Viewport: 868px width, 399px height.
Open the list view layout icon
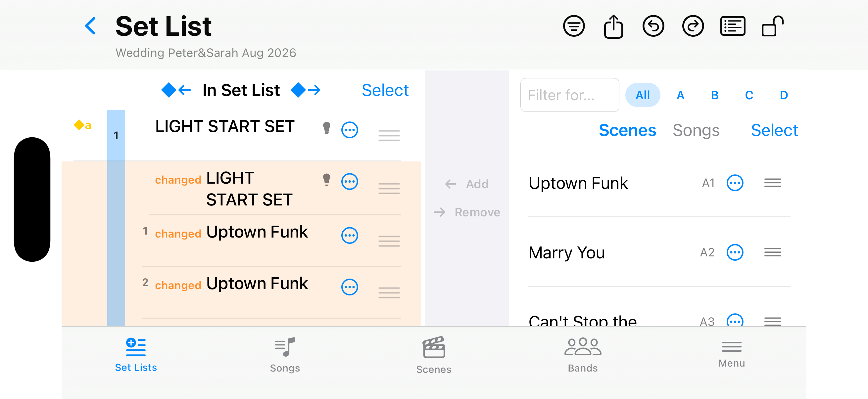coord(733,26)
